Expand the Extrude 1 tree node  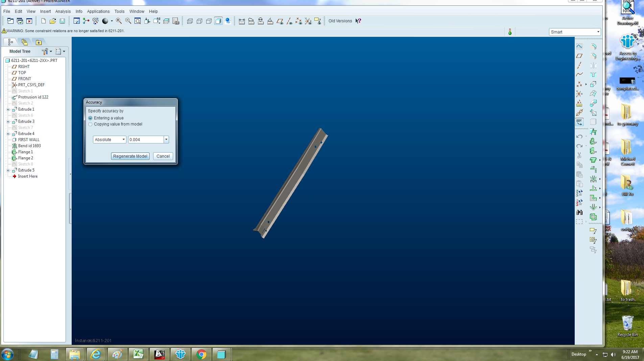[x=8, y=109]
